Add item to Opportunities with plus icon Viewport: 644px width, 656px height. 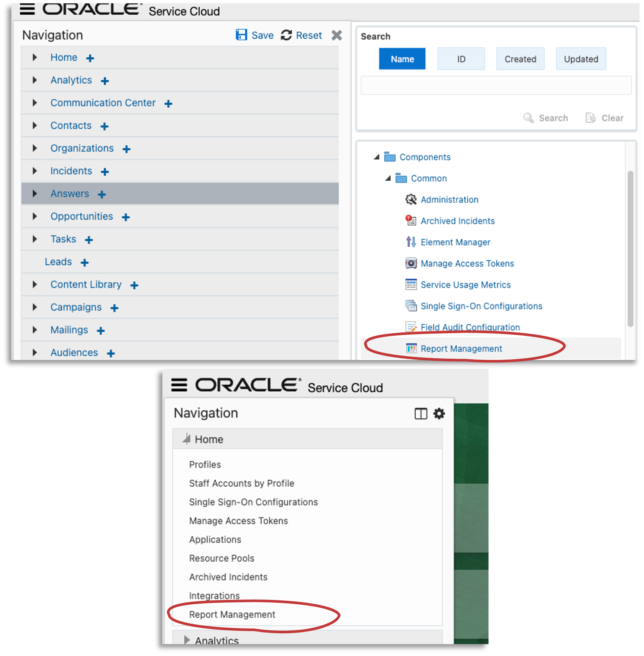tap(126, 217)
